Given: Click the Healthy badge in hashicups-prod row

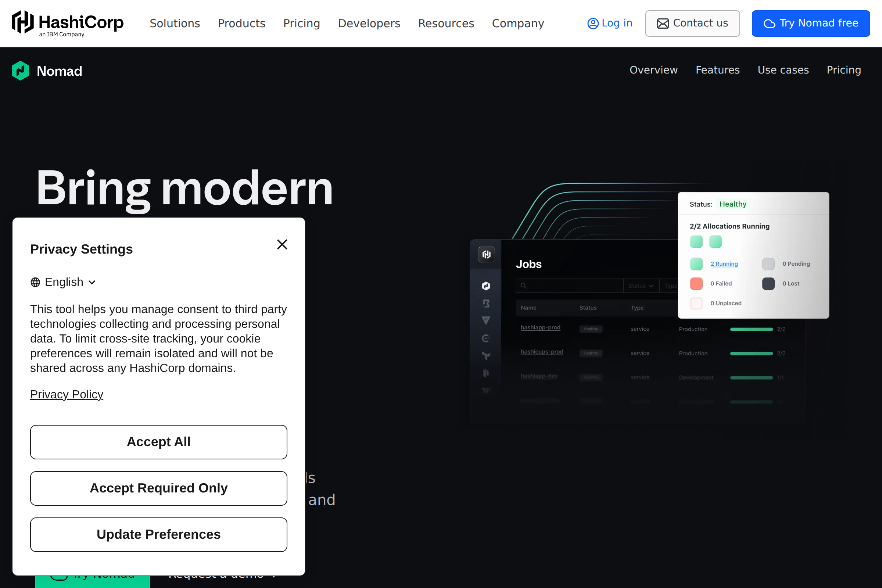Looking at the screenshot, I should point(591,353).
